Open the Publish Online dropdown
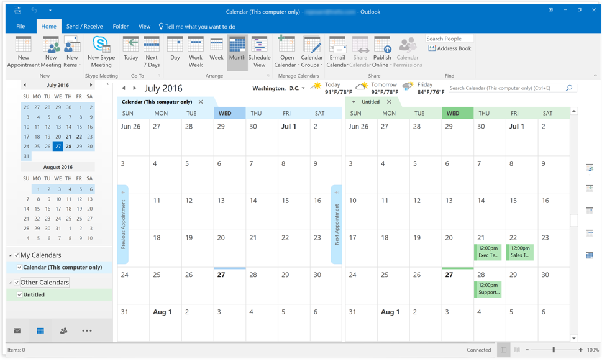Screen dimensions: 607x364 point(382,52)
